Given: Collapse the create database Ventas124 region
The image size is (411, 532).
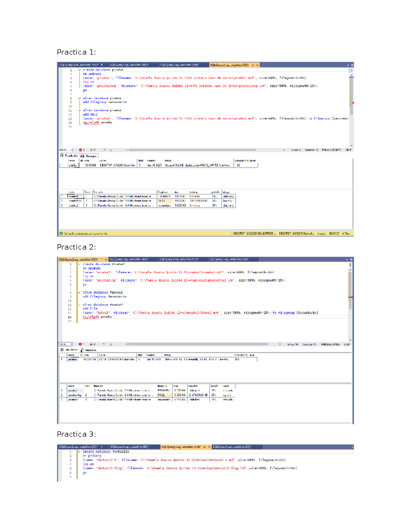Looking at the screenshot, I should point(79,451).
